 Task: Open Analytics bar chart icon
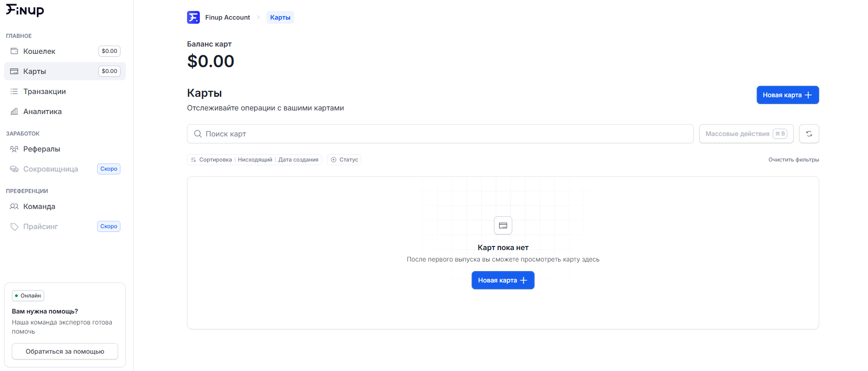(x=14, y=111)
